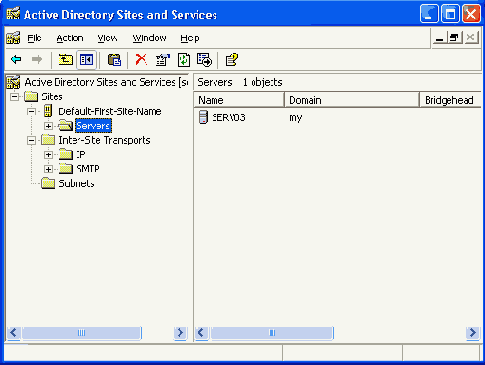Viewport: 485px width, 365px height.
Task: Click the green Refresh toolbar icon
Action: coord(184,60)
